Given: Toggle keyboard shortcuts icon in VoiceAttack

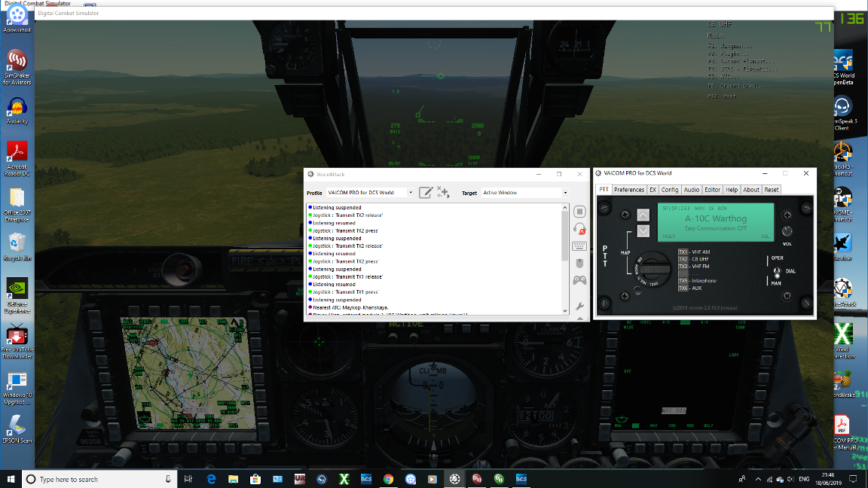Looking at the screenshot, I should click(x=579, y=246).
